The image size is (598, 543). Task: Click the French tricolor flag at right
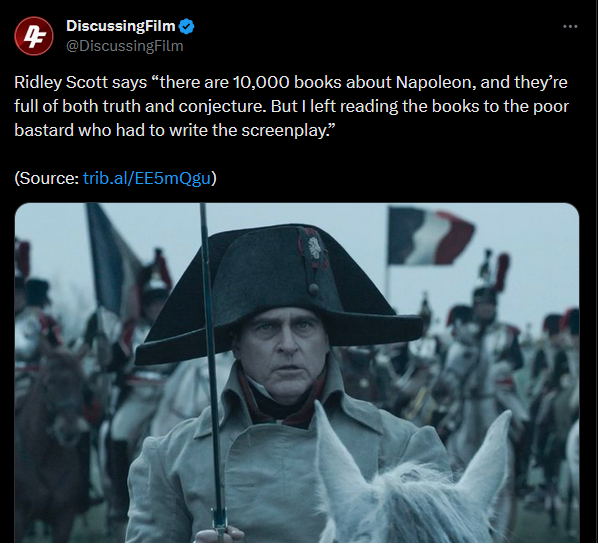(430, 236)
